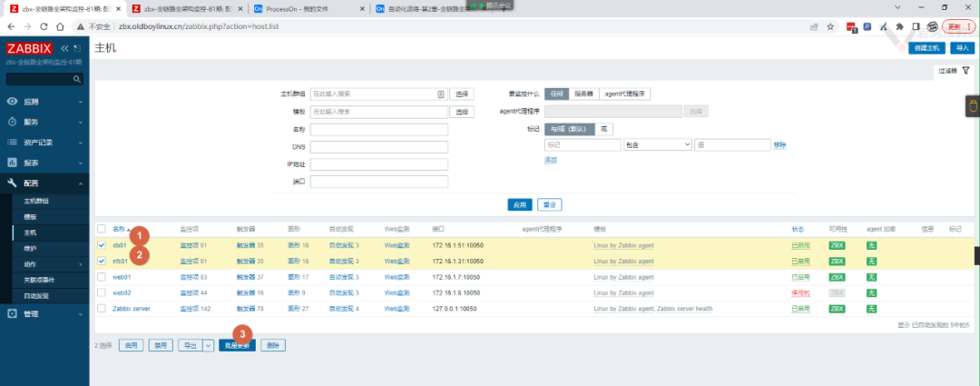This screenshot has width=980, height=386.
Task: Click the 服务 clock icon in sidebar
Action: (12, 122)
